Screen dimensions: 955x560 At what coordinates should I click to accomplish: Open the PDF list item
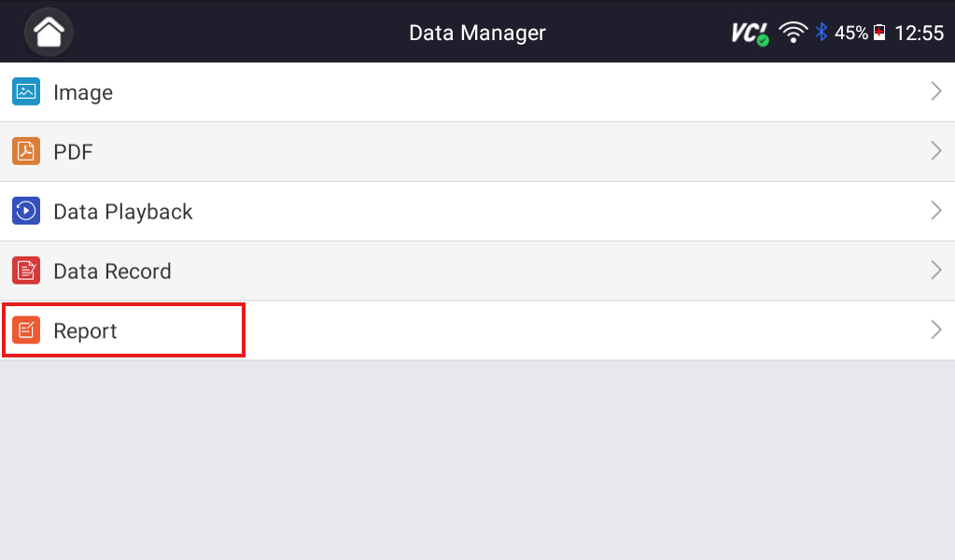point(73,152)
